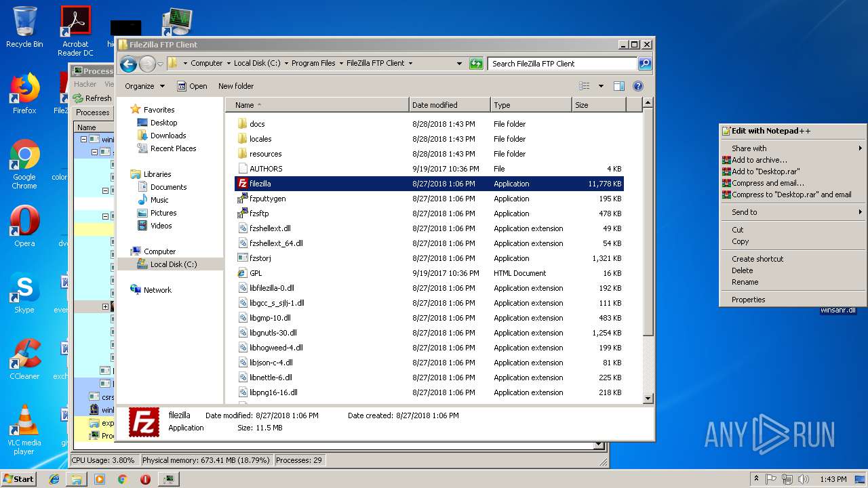Open the Organize dropdown menu
This screenshot has height=488, width=868.
144,86
